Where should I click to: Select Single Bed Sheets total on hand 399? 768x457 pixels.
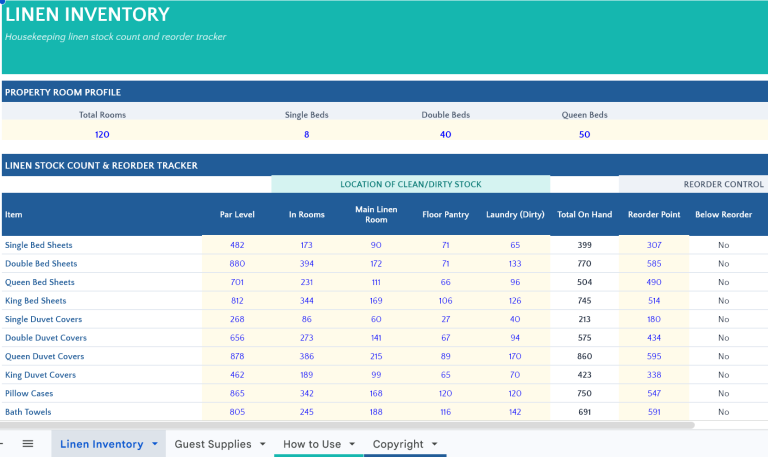[584, 245]
